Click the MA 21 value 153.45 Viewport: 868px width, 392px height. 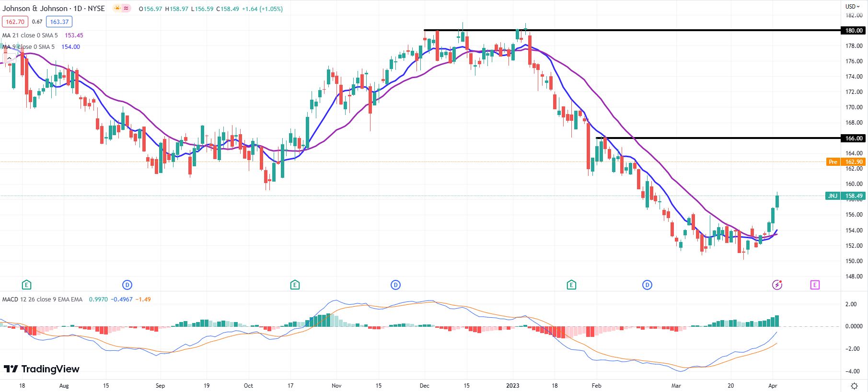74,35
